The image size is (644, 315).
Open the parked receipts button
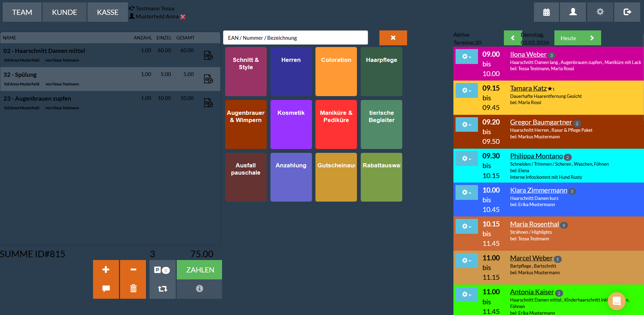click(x=162, y=270)
